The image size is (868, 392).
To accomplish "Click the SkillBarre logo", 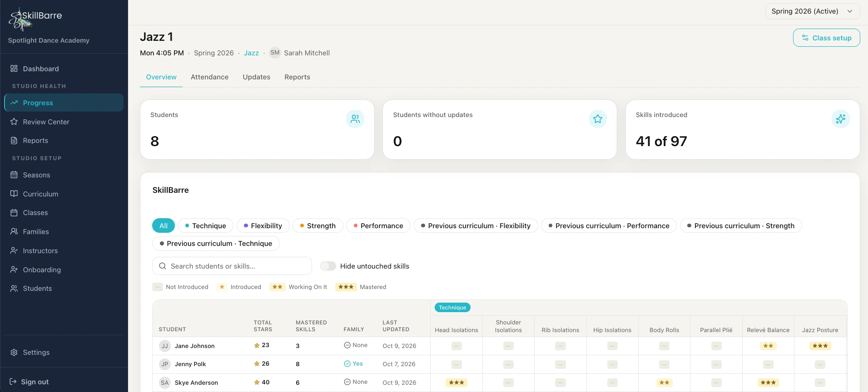I will 35,19.
